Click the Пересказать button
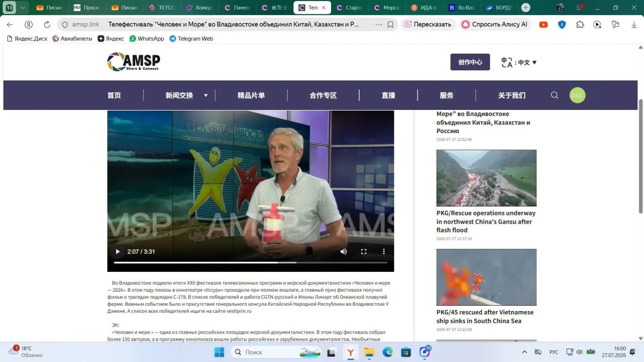 (428, 25)
